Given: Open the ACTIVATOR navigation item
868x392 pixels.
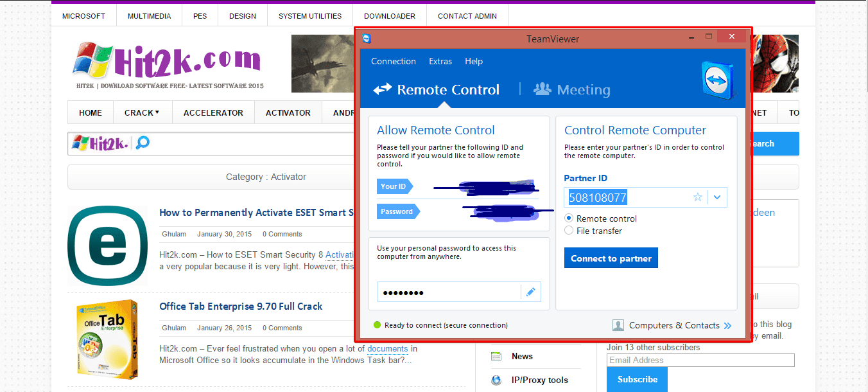Looking at the screenshot, I should pos(288,112).
